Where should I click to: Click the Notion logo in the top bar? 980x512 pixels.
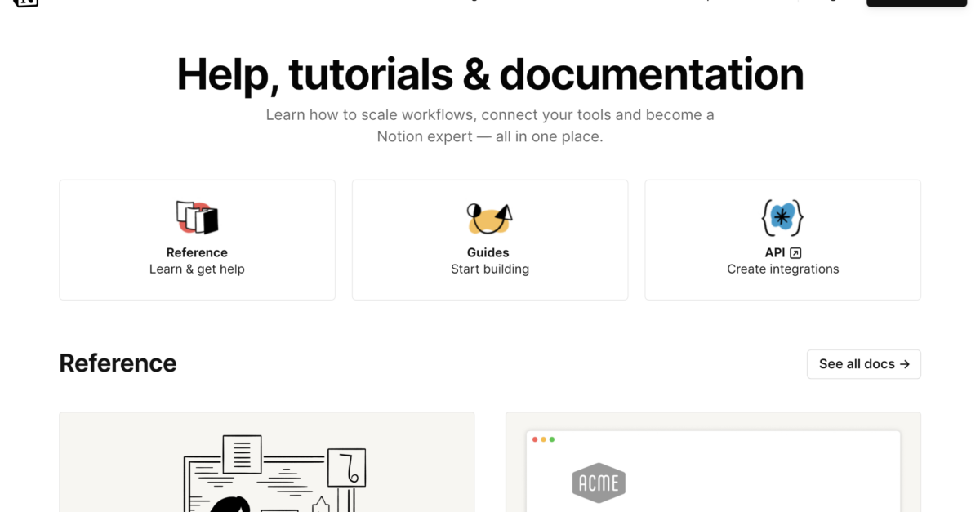coord(24,4)
